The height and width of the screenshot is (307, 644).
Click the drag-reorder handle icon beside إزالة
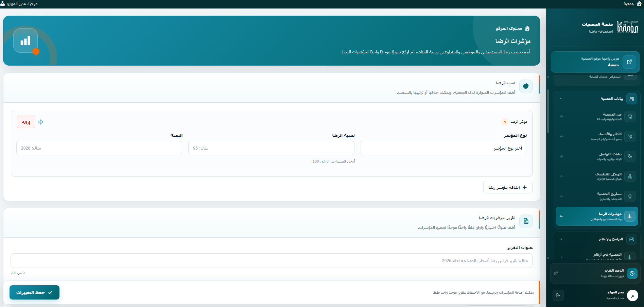pyautogui.click(x=41, y=122)
